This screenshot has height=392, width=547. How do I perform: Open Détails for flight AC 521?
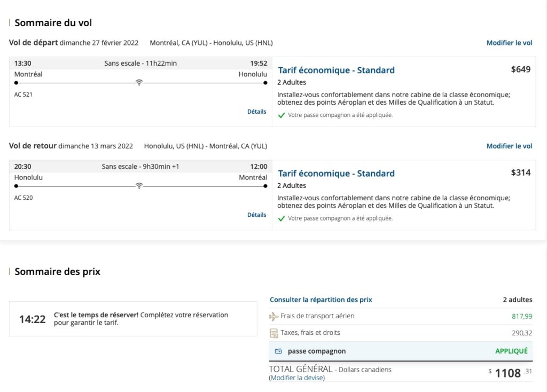click(256, 112)
